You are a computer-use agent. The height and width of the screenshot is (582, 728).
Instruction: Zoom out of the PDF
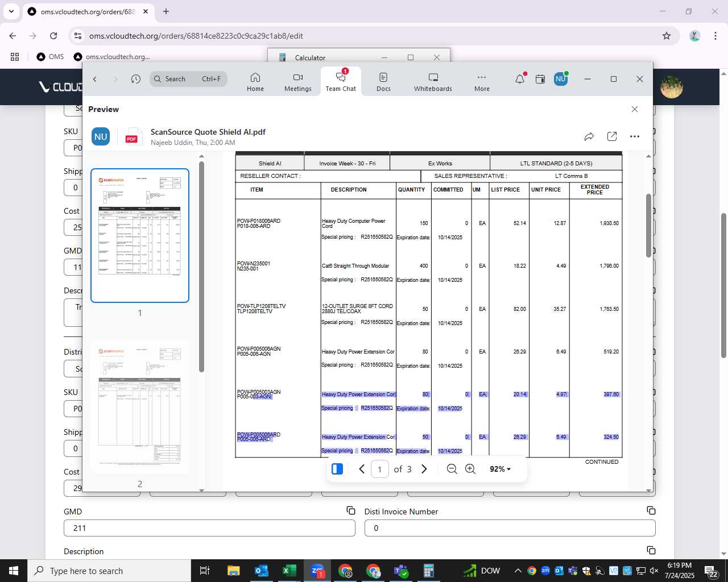452,469
